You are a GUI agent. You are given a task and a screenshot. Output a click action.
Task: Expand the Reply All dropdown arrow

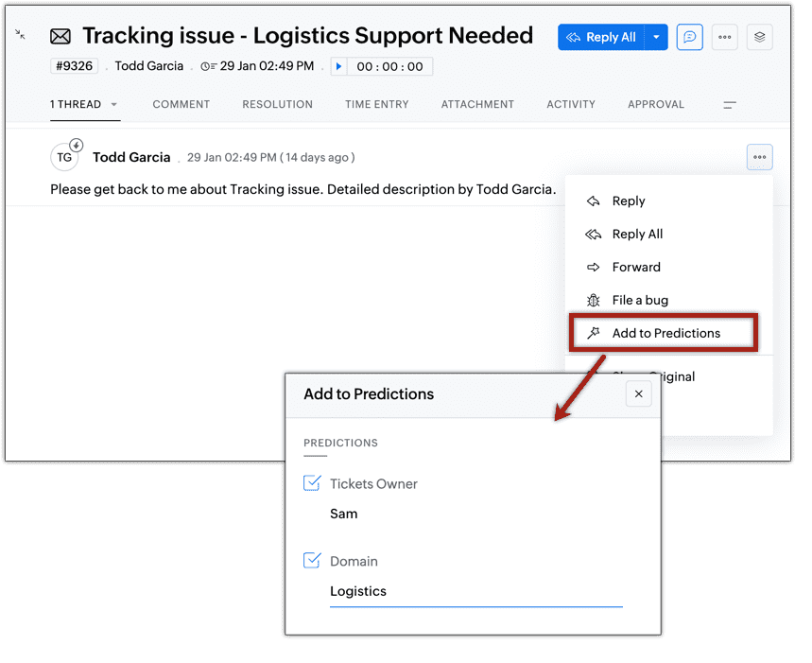point(656,37)
